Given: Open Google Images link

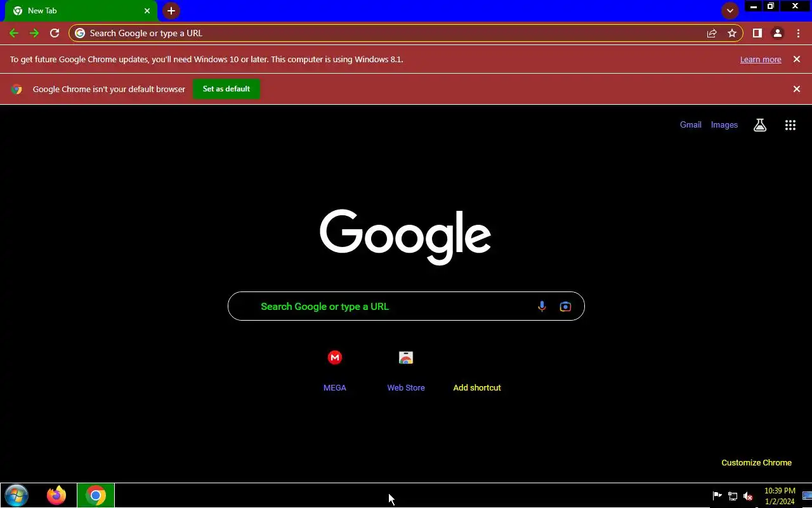Looking at the screenshot, I should (724, 125).
